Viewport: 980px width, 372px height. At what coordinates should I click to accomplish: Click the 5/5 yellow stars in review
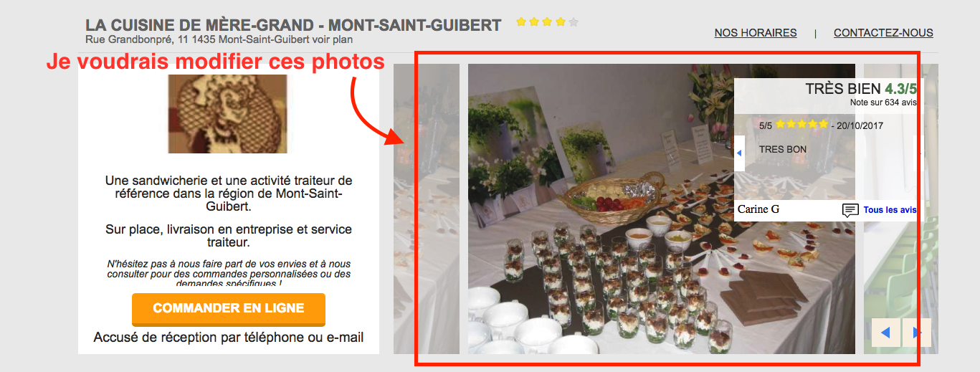pyautogui.click(x=802, y=125)
